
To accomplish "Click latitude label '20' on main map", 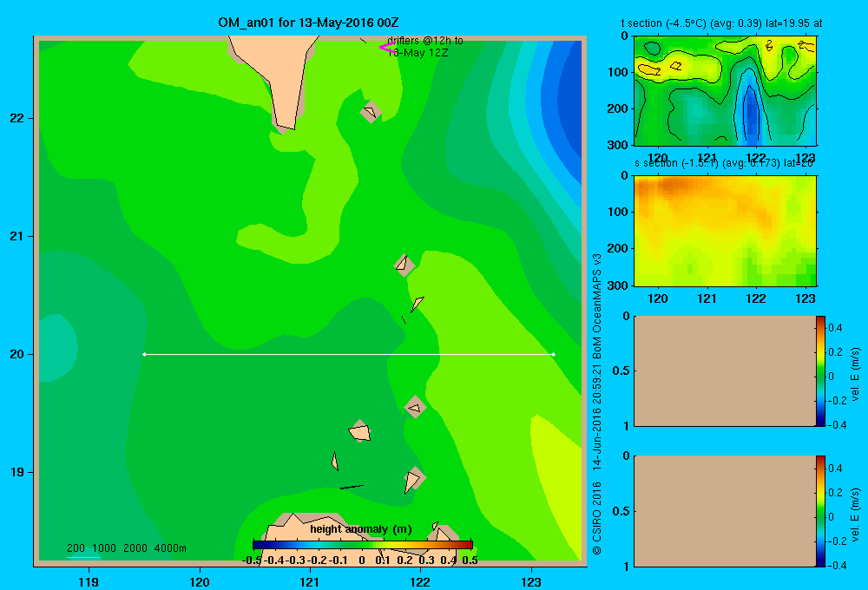I will pos(17,354).
